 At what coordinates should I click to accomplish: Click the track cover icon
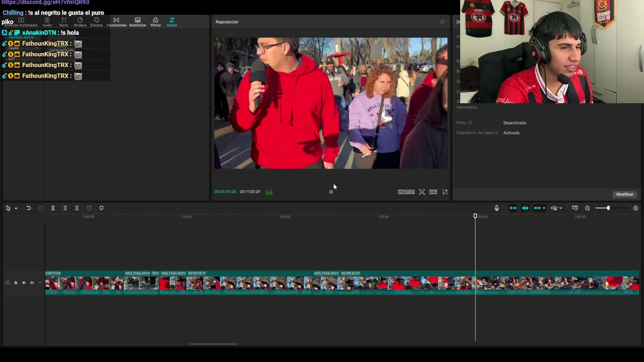tap(8, 283)
